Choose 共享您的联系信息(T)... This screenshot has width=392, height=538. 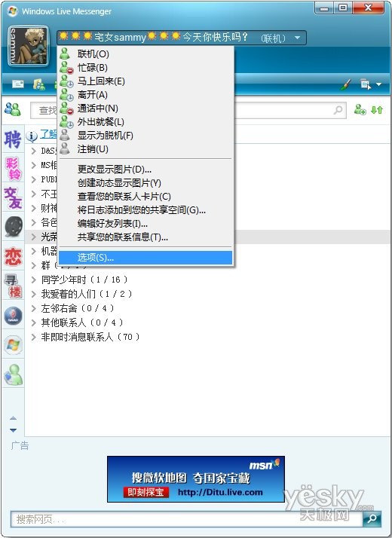pyautogui.click(x=145, y=237)
